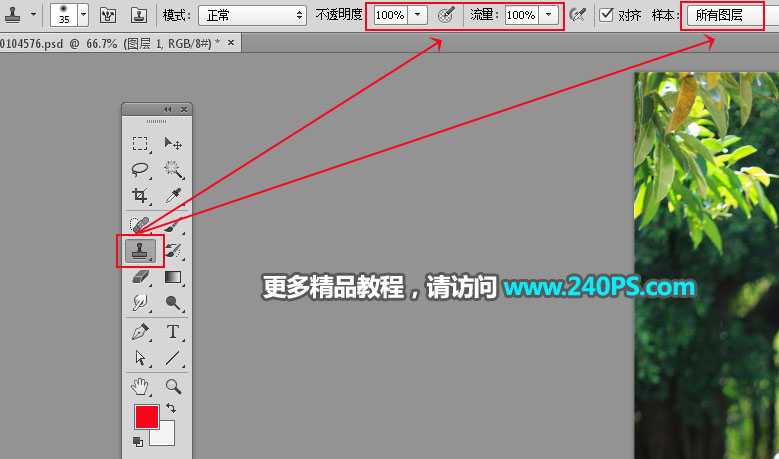Select the Horizontal Type tool

[x=173, y=332]
